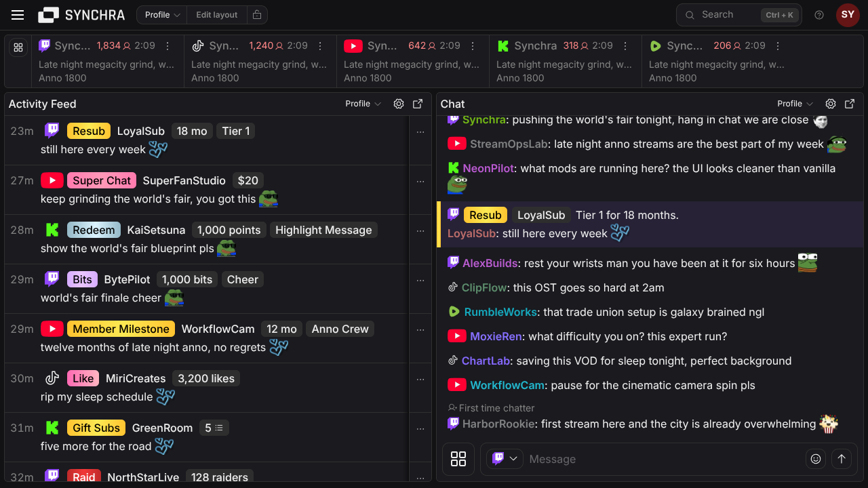
Task: Open the help question mark icon
Action: [819, 15]
